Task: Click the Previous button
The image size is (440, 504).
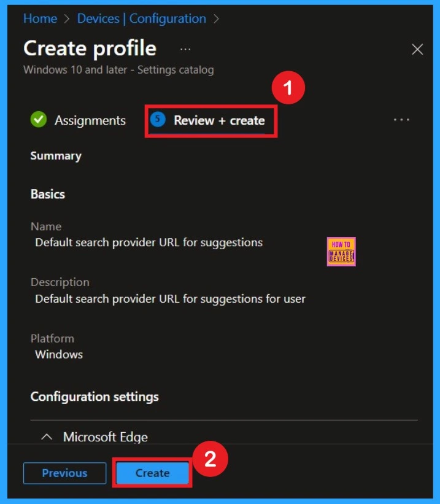Action: click(64, 473)
